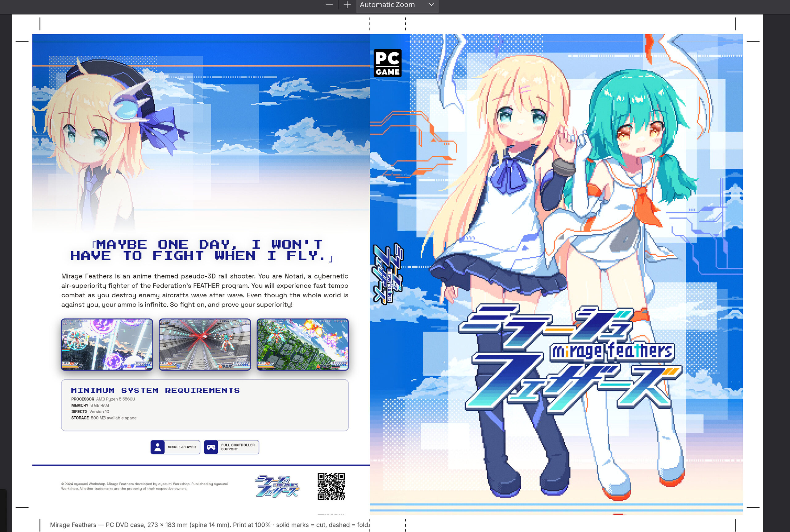Click the small Mirage Feathers logo beside the QR code

(x=277, y=486)
